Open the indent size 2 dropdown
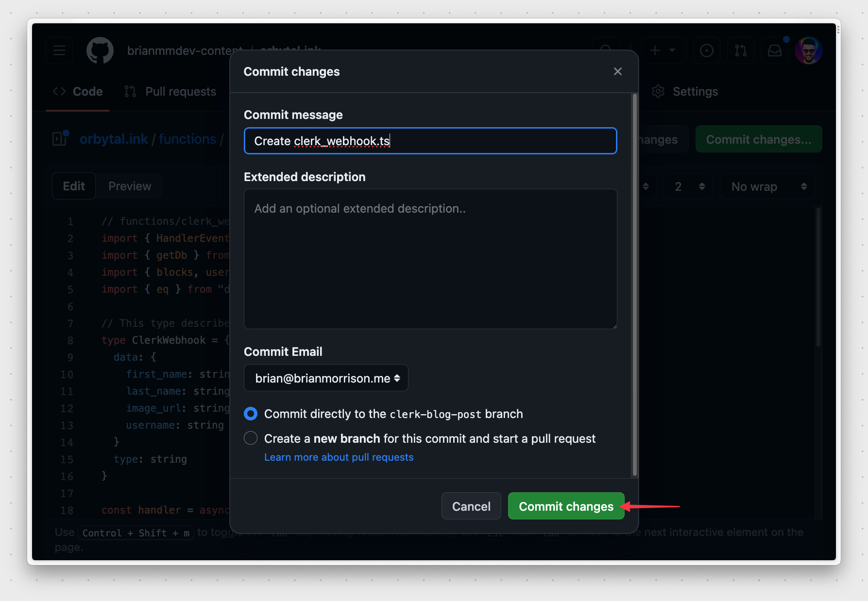868x601 pixels. (687, 186)
